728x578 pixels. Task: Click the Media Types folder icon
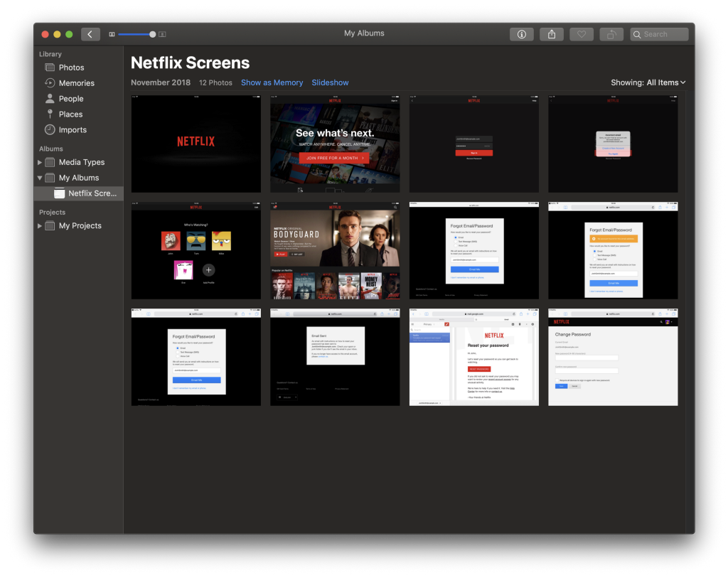point(50,163)
